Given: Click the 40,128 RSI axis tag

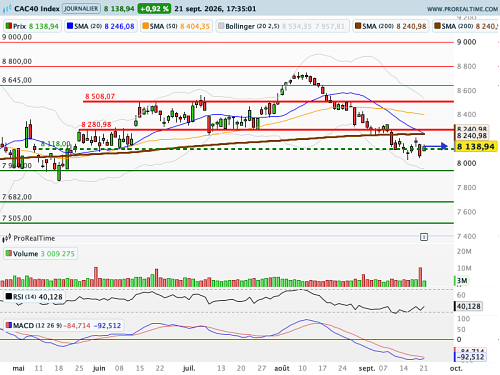Looking at the screenshot, I should 468,306.
